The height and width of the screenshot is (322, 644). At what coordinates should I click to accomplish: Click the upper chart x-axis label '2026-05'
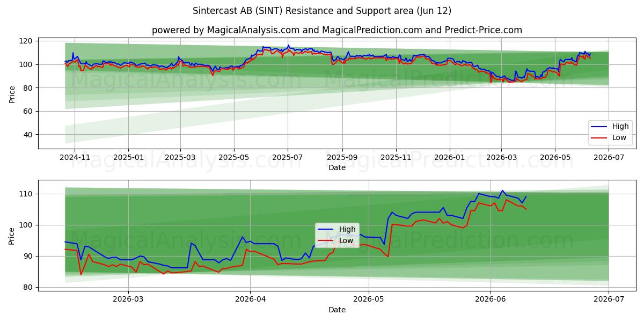coord(555,157)
